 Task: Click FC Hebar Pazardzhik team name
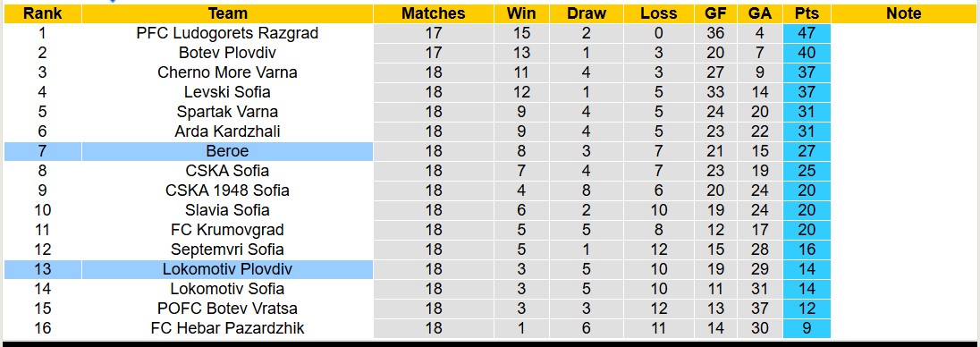227,327
